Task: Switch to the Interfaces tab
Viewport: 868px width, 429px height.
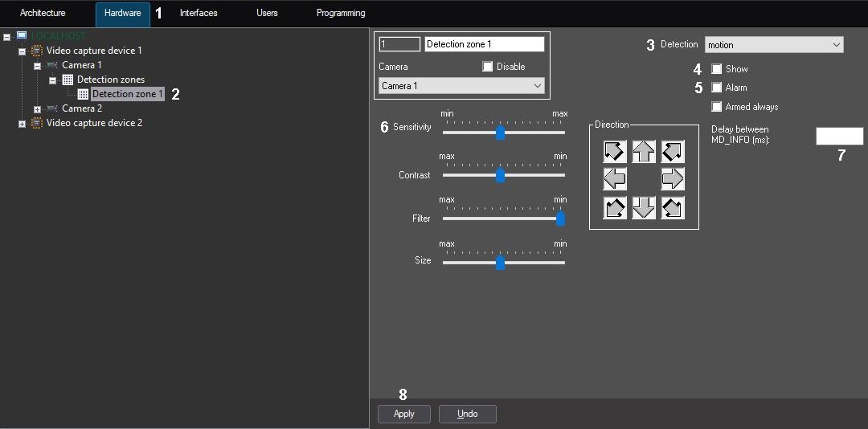Action: [x=199, y=14]
